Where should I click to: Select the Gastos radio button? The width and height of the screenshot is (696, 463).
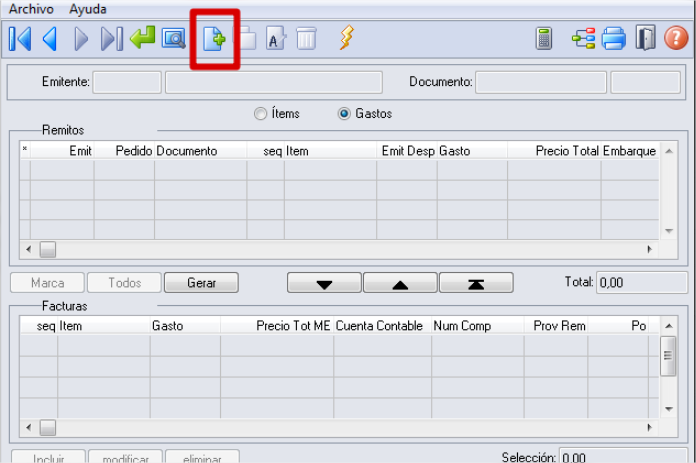point(344,114)
